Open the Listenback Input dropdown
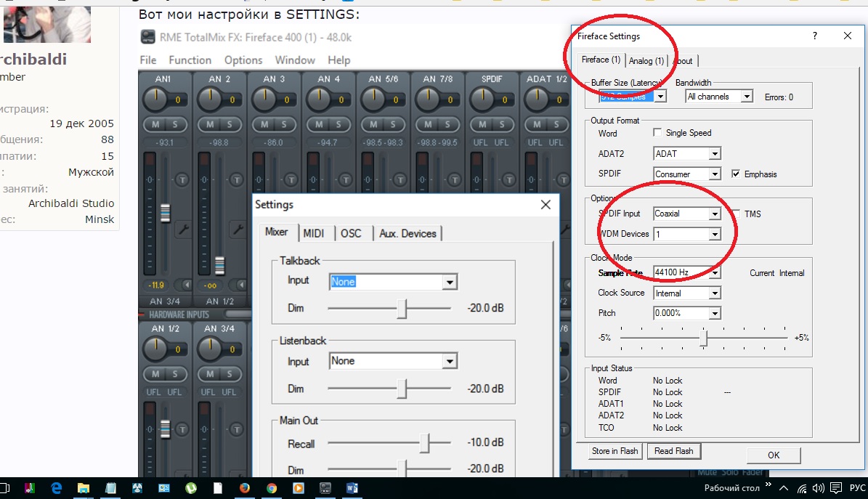This screenshot has height=499, width=868. 392,361
